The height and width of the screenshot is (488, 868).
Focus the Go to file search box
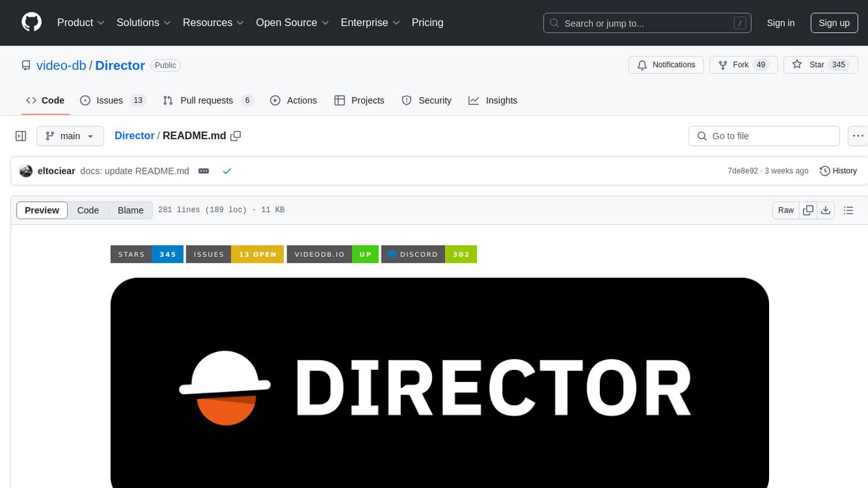[x=764, y=136]
